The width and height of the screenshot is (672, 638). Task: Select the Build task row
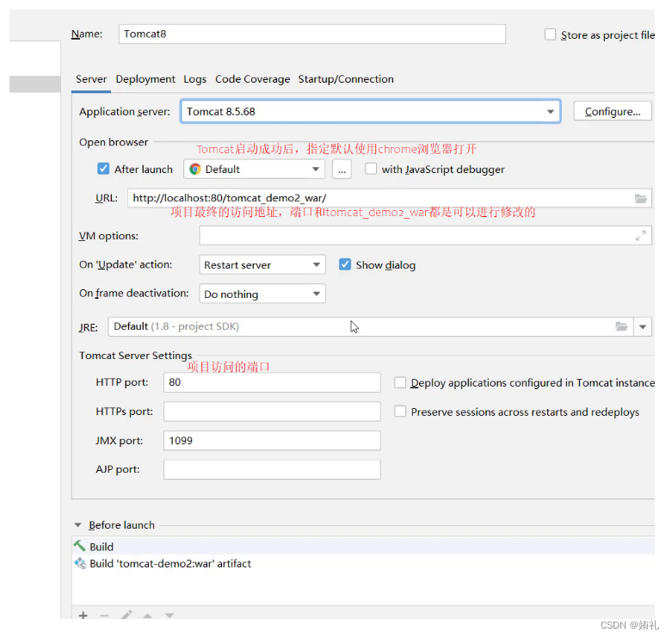[363, 546]
